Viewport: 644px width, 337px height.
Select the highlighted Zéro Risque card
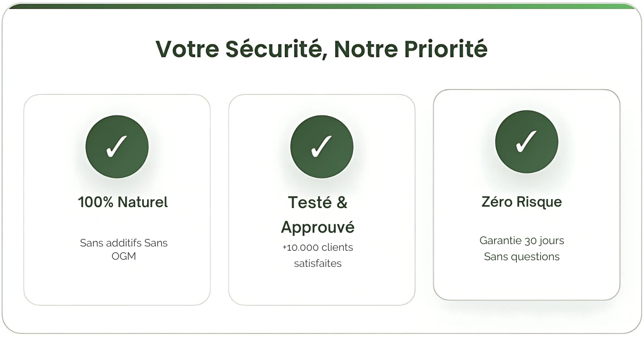tap(526, 195)
